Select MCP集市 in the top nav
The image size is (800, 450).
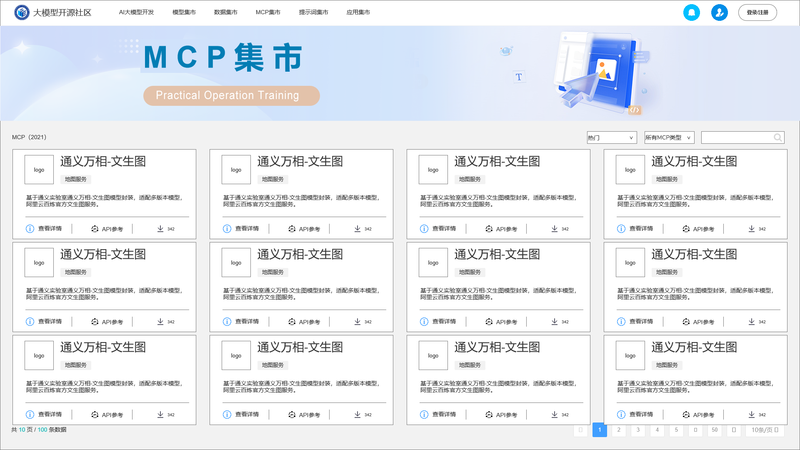coord(268,12)
